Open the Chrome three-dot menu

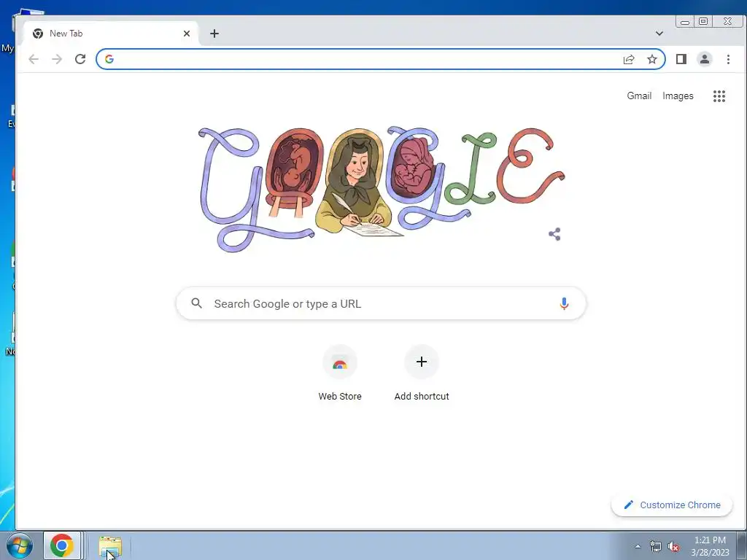pos(728,59)
